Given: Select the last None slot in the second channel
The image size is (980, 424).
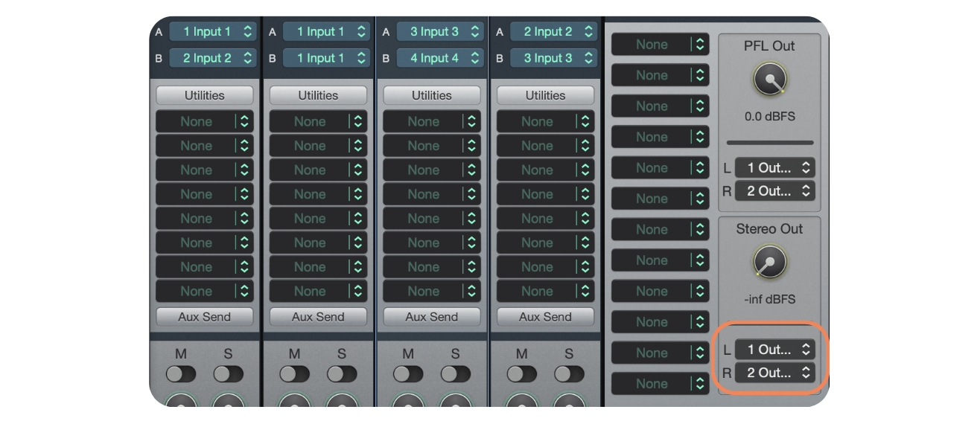Looking at the screenshot, I should pos(310,292).
